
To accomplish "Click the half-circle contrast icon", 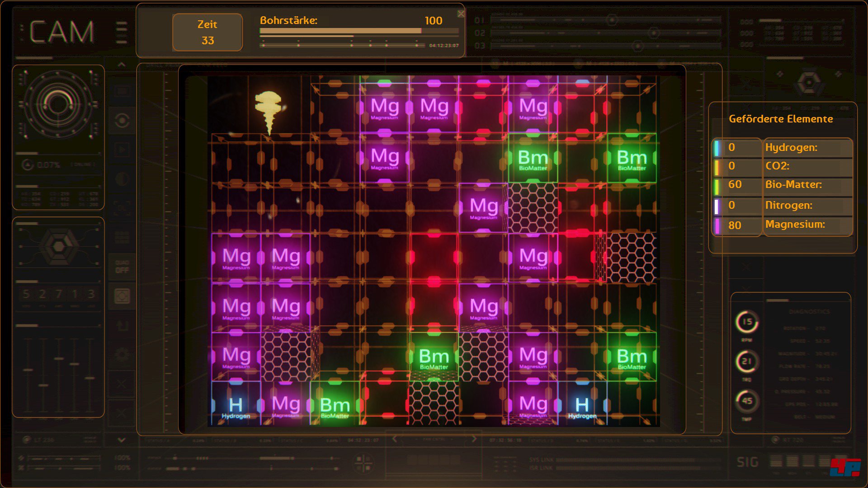I will tap(122, 179).
